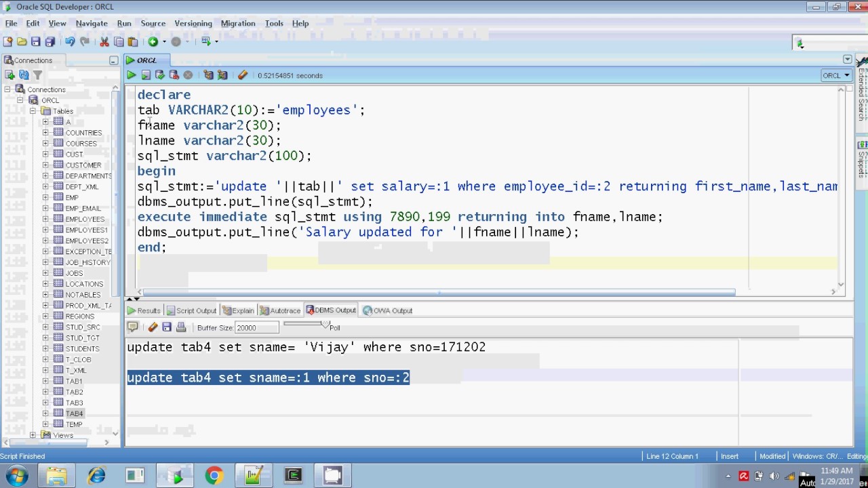Apply the filter icon in the Connections panel
This screenshot has width=868, height=488.
click(x=38, y=75)
